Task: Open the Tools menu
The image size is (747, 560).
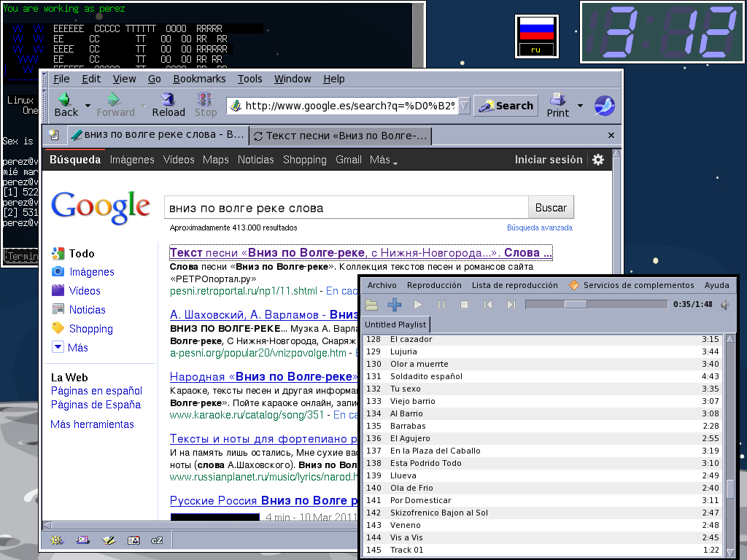Action: tap(249, 79)
